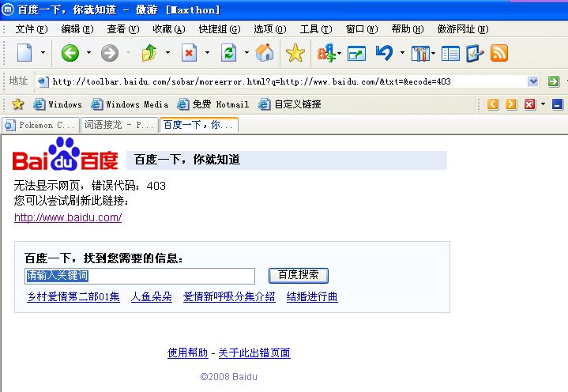The width and height of the screenshot is (568, 392).
Task: Expand the Up folder dropdown arrow
Action: click(167, 53)
